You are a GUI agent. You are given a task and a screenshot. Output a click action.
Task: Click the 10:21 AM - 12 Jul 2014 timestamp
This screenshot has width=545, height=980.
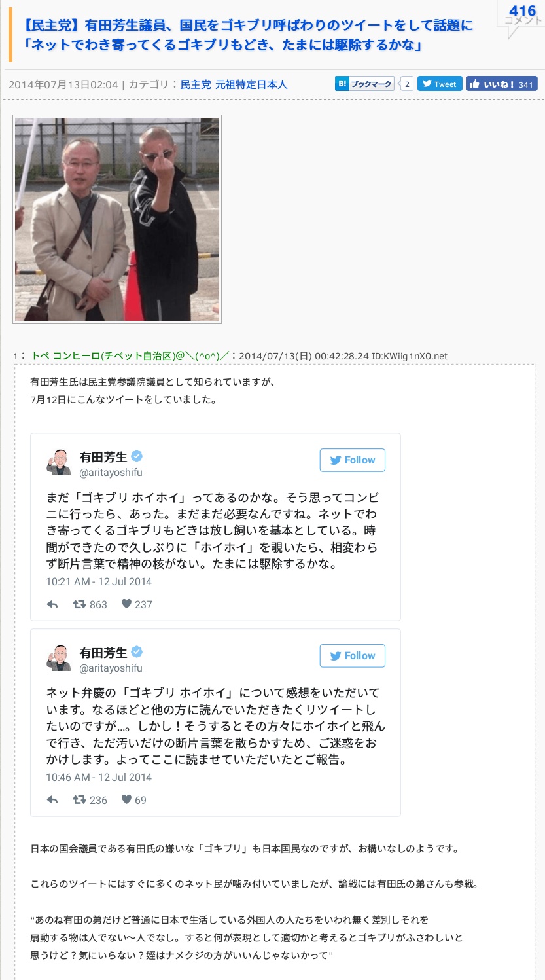(x=99, y=581)
